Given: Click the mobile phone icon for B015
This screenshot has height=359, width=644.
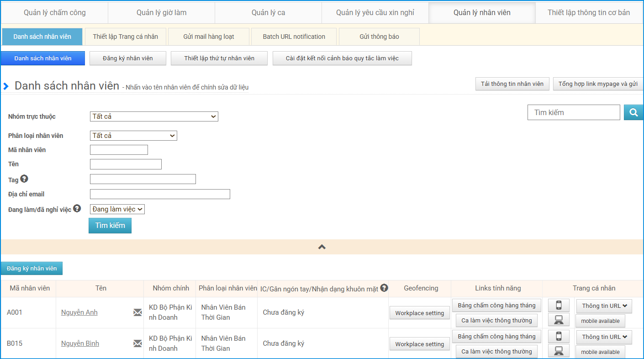Looking at the screenshot, I should (559, 337).
